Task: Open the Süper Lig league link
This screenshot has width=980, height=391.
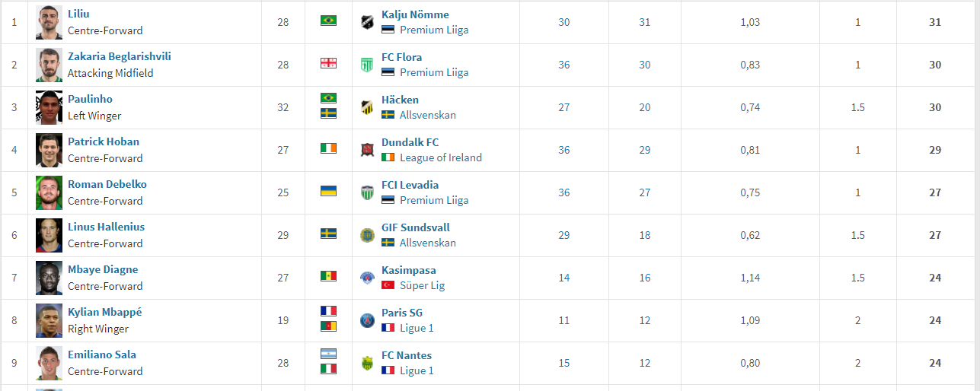Action: 423,285
